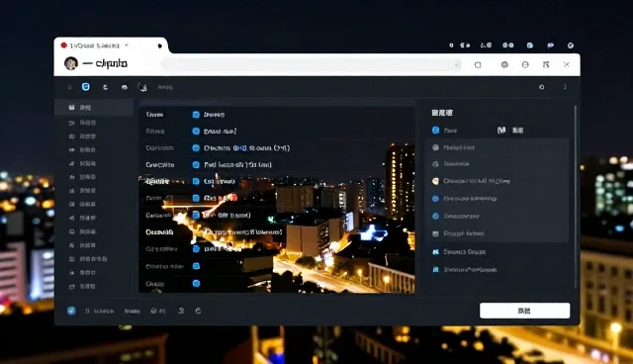
Task: Click the back arrow in the dark toolbar
Action: [x=69, y=87]
